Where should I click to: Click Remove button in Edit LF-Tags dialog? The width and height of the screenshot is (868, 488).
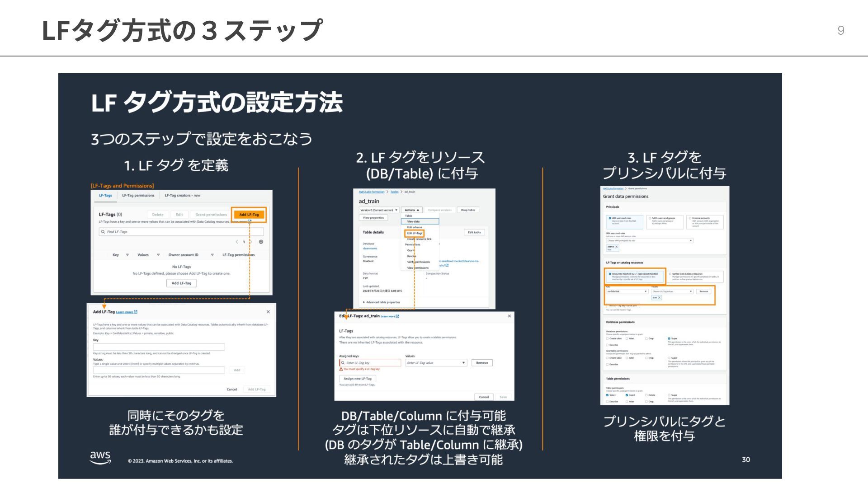pyautogui.click(x=482, y=363)
